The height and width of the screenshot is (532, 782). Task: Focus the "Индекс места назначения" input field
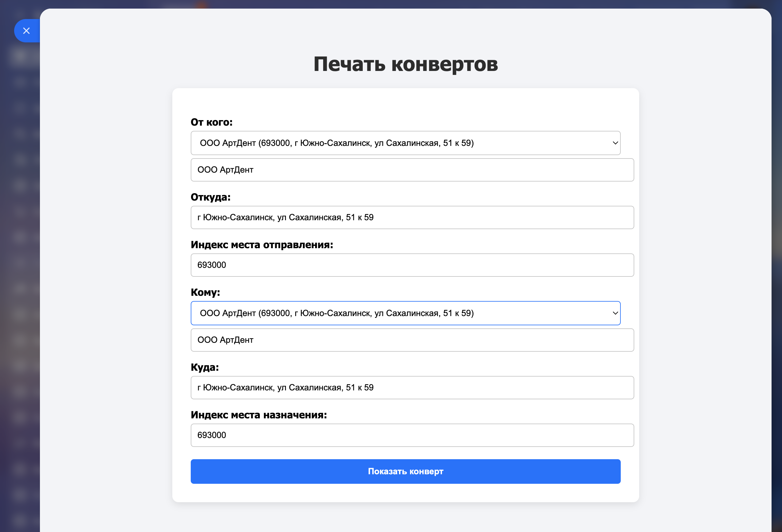412,436
